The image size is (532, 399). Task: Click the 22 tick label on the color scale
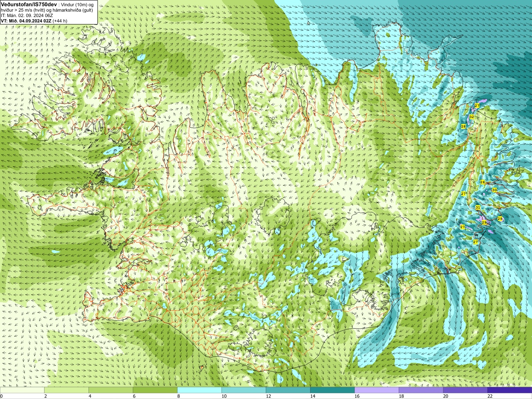tap(490, 396)
